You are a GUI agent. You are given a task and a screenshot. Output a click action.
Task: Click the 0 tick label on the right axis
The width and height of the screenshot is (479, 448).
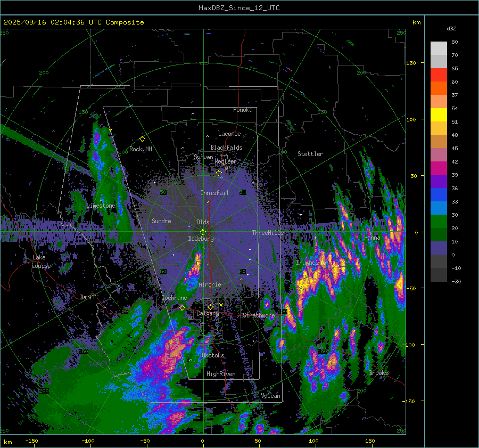[416, 232]
